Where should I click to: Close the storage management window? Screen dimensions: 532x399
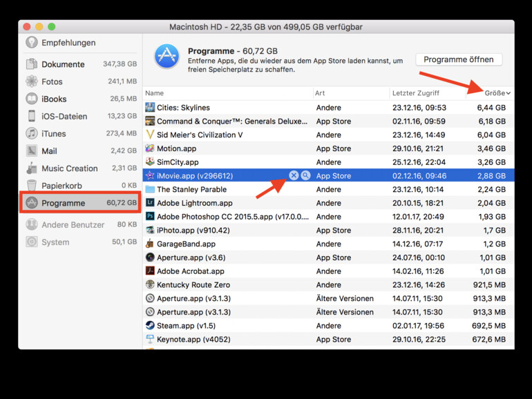click(x=27, y=27)
